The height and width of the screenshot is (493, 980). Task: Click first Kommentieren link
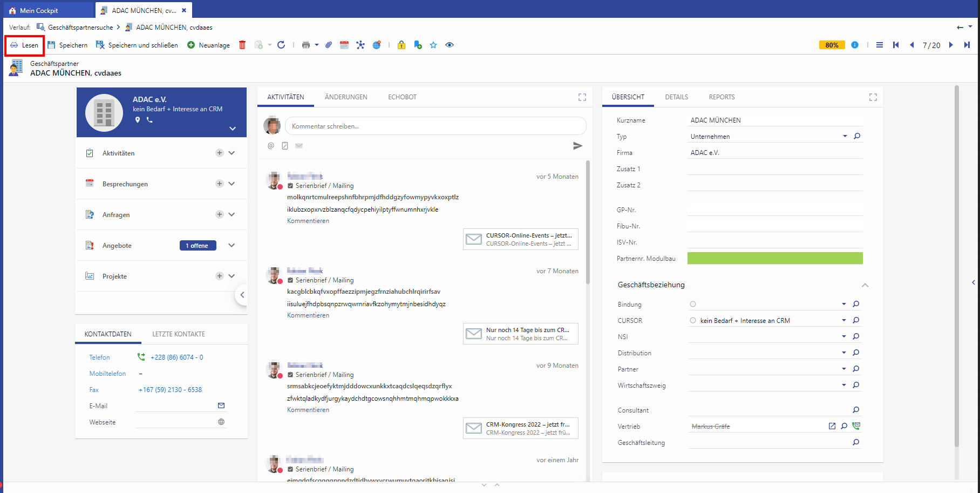308,221
